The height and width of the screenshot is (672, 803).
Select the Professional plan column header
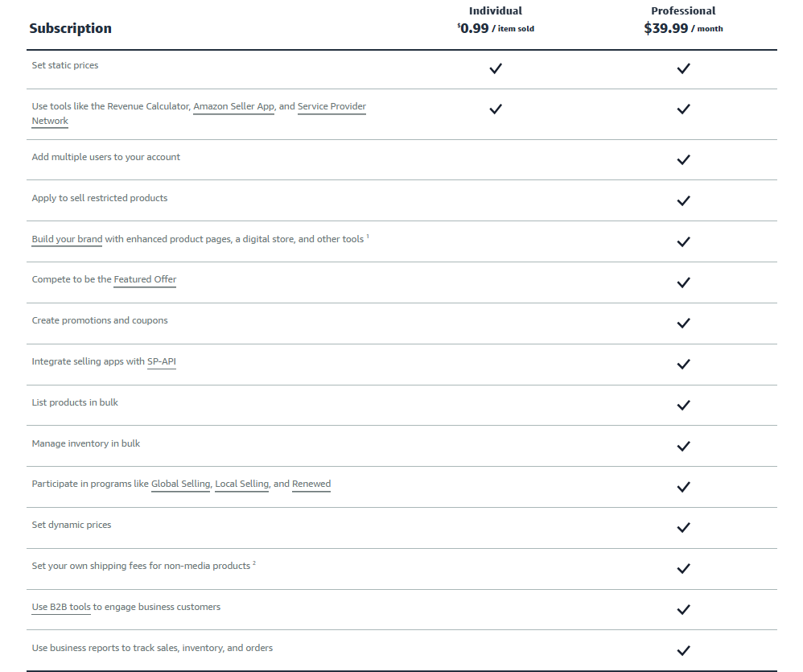pos(683,11)
